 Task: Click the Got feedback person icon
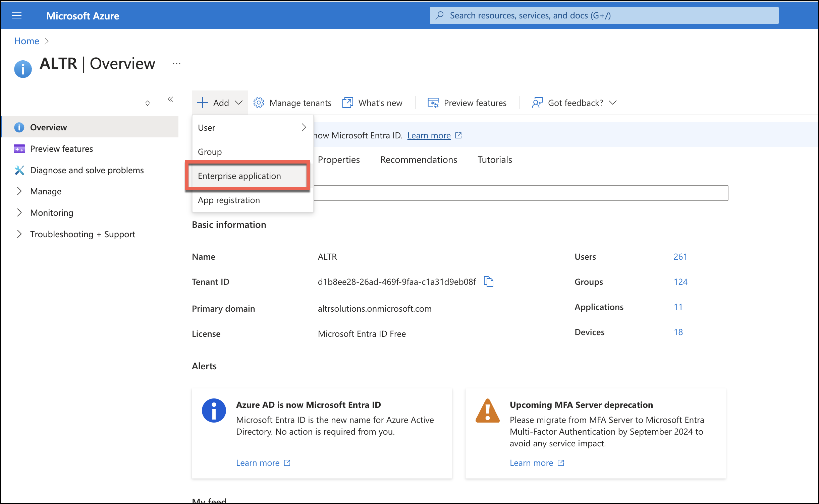tap(537, 103)
